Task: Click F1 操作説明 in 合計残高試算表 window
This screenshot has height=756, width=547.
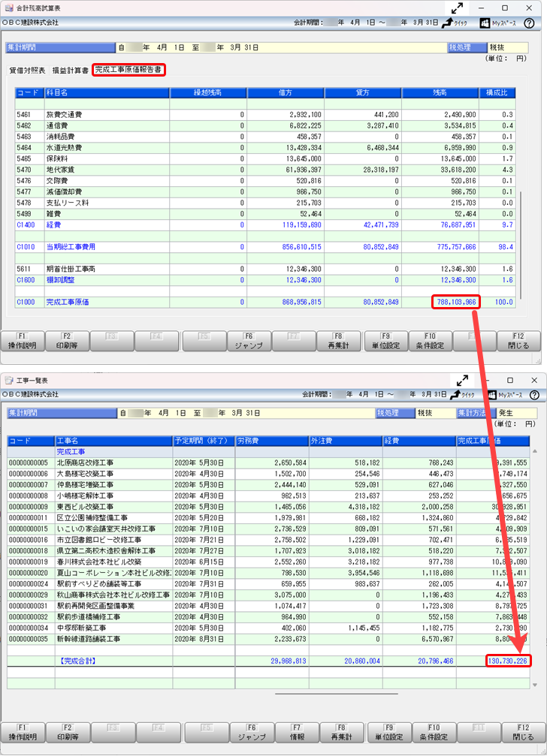Action: 23,341
